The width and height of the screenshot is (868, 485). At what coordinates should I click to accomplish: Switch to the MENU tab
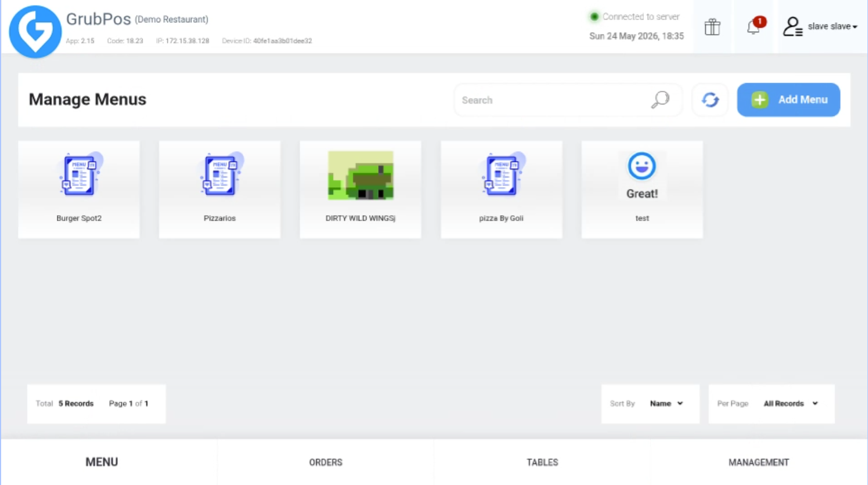(x=102, y=462)
